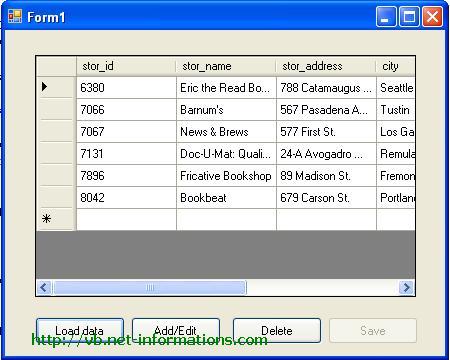Click the city column header

(x=396, y=66)
